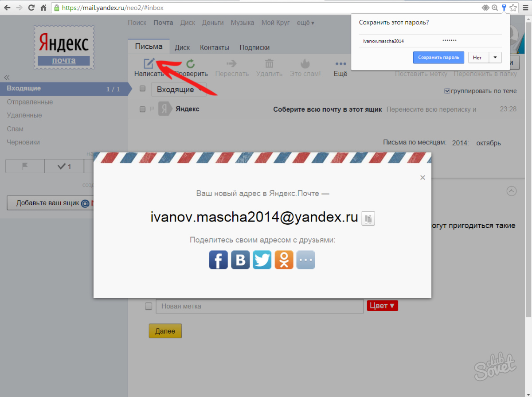532x397 pixels.
Task: Show more sharing options in the dialog
Action: coord(305,260)
